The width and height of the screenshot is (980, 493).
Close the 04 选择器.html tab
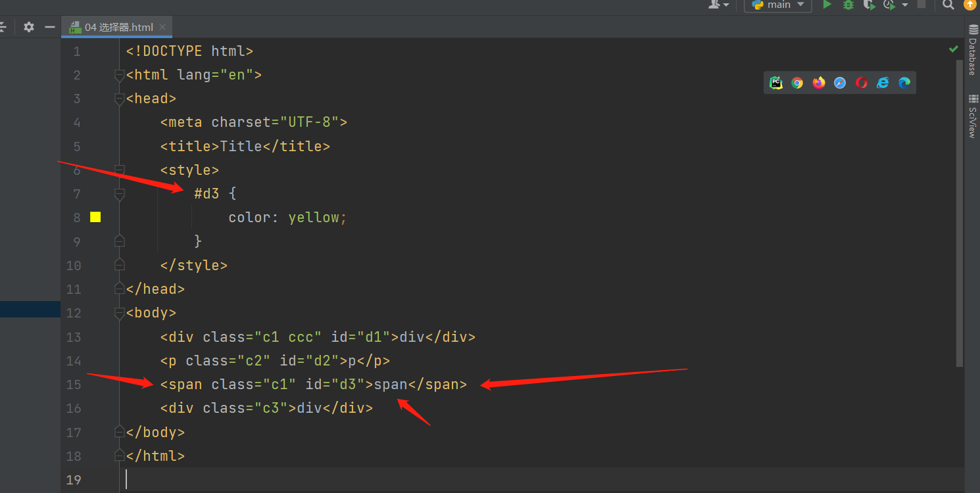tap(163, 27)
